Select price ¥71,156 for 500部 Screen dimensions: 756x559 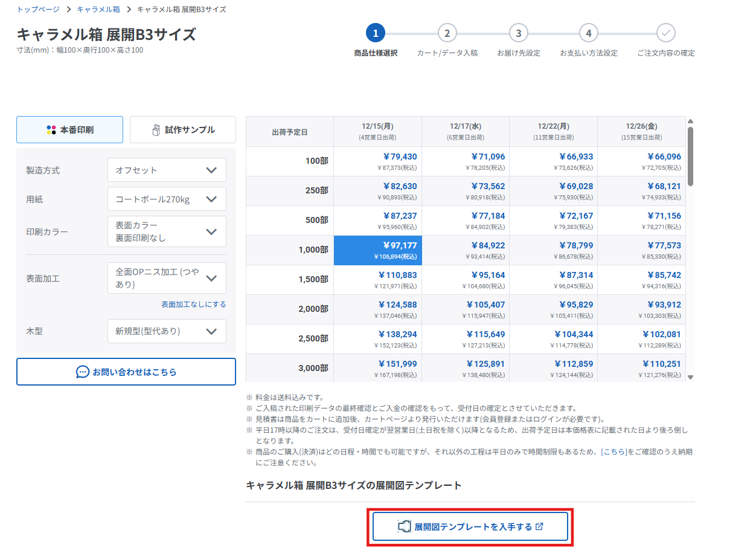click(x=642, y=221)
